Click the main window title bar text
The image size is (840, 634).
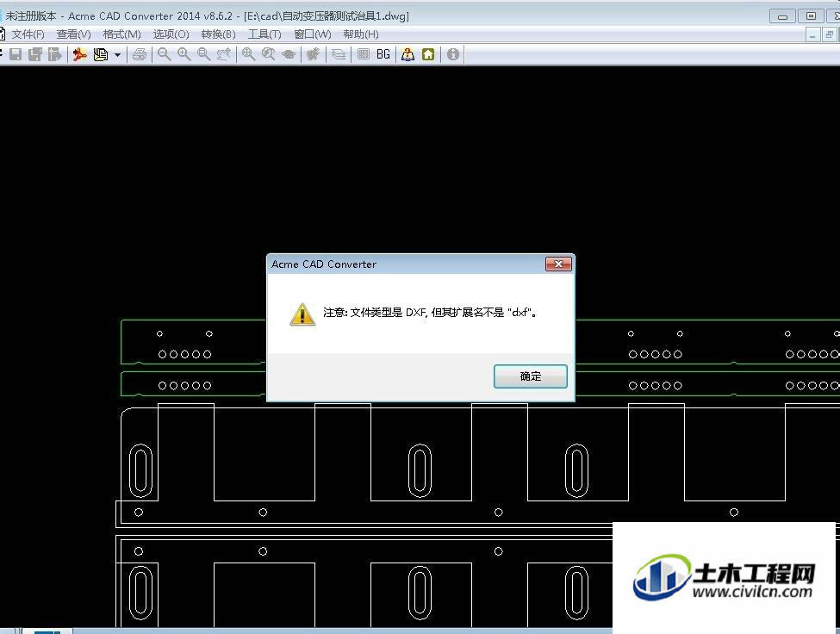tap(208, 16)
